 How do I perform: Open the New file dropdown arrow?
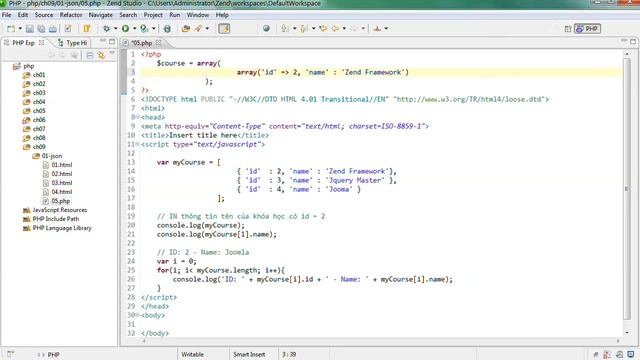tap(20, 29)
